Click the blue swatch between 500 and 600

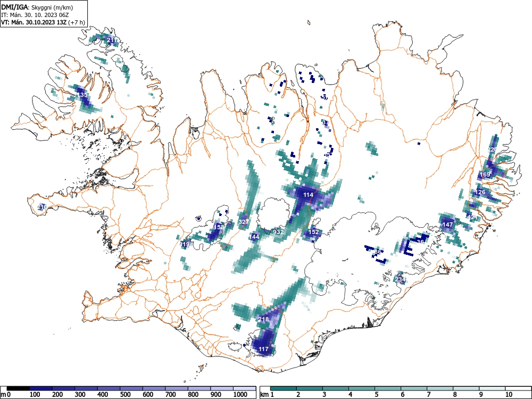(131, 388)
